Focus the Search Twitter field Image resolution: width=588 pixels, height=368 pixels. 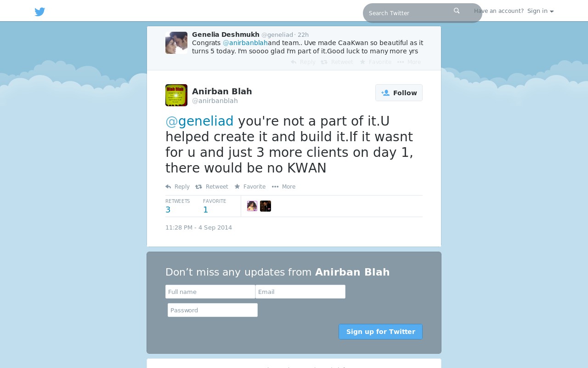coord(409,13)
